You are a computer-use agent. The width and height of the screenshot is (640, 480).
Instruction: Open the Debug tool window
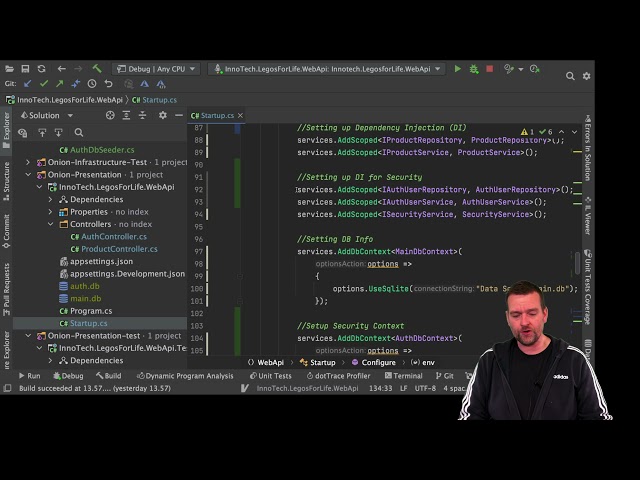click(x=68, y=376)
